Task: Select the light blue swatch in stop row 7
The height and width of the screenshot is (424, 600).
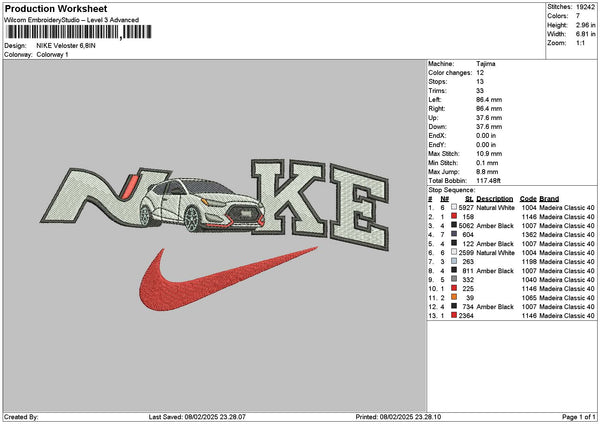Action: coord(454,262)
